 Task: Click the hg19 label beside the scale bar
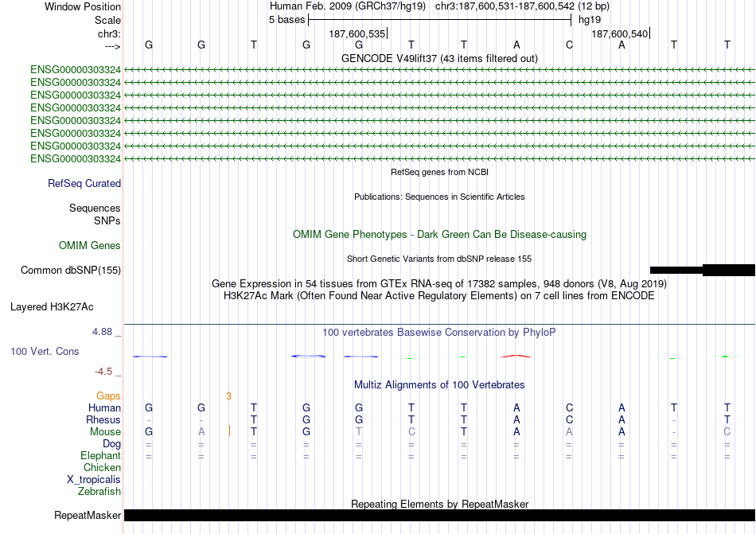click(590, 20)
